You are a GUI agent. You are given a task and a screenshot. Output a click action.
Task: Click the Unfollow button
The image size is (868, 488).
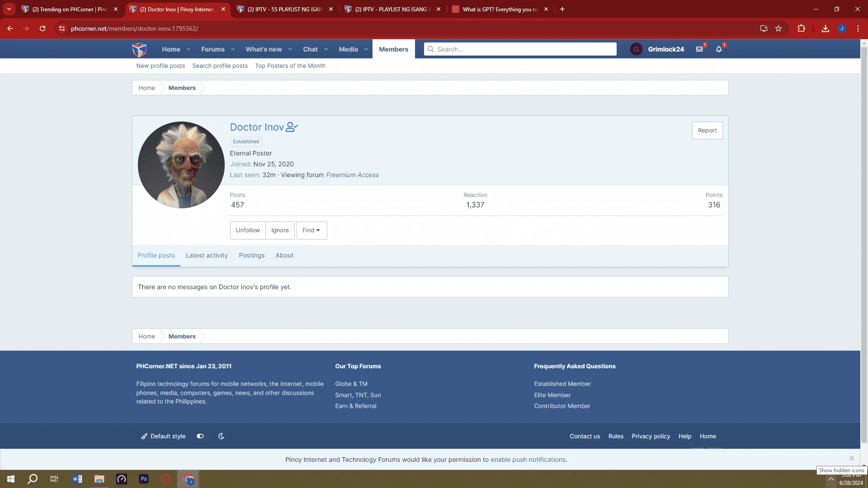(x=248, y=230)
